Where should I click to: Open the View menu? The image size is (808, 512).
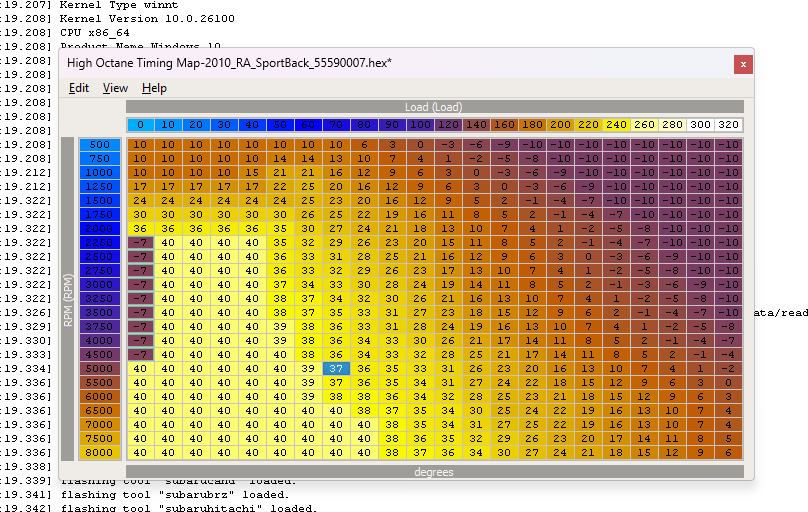pyautogui.click(x=115, y=88)
